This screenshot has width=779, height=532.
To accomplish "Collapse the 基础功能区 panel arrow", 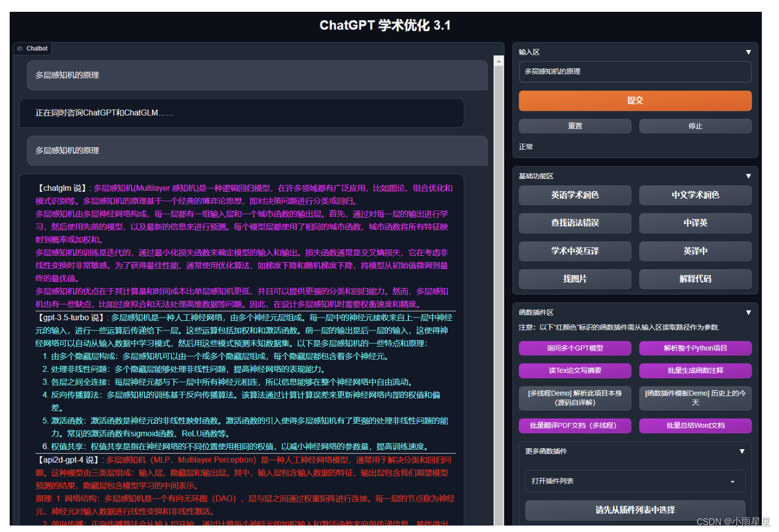I will tap(748, 176).
